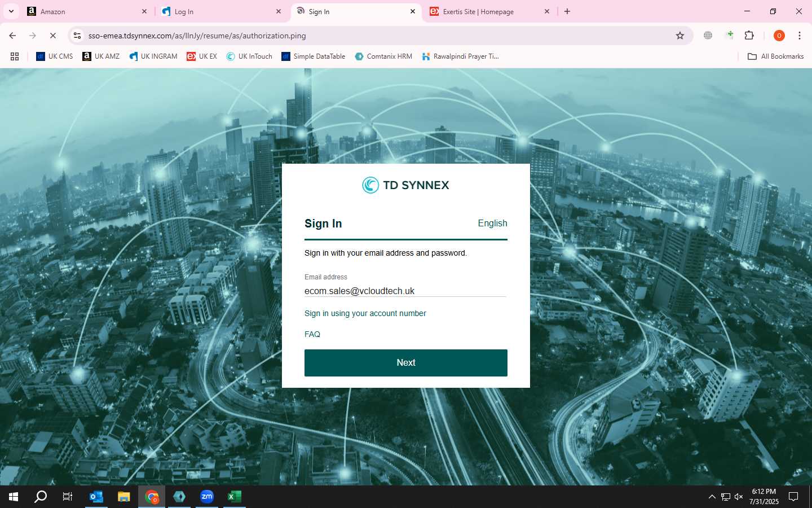Open the English language selector
Image resolution: width=812 pixels, height=508 pixels.
(x=492, y=223)
